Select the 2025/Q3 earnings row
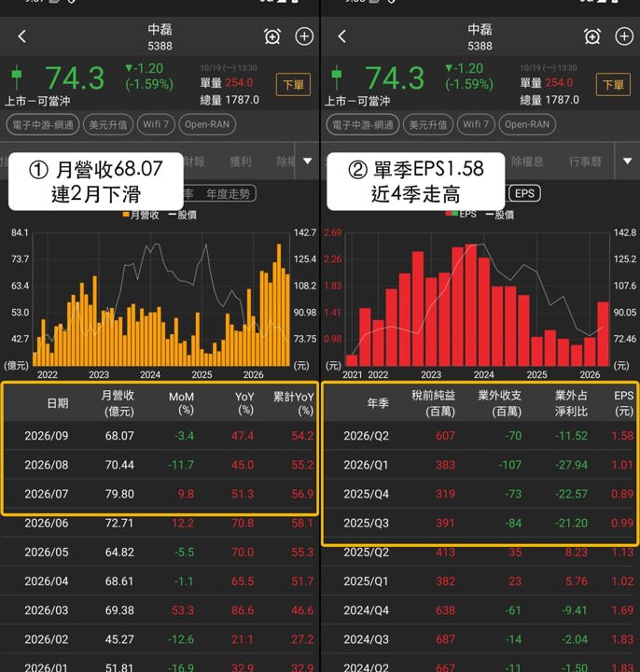 pyautogui.click(x=480, y=523)
